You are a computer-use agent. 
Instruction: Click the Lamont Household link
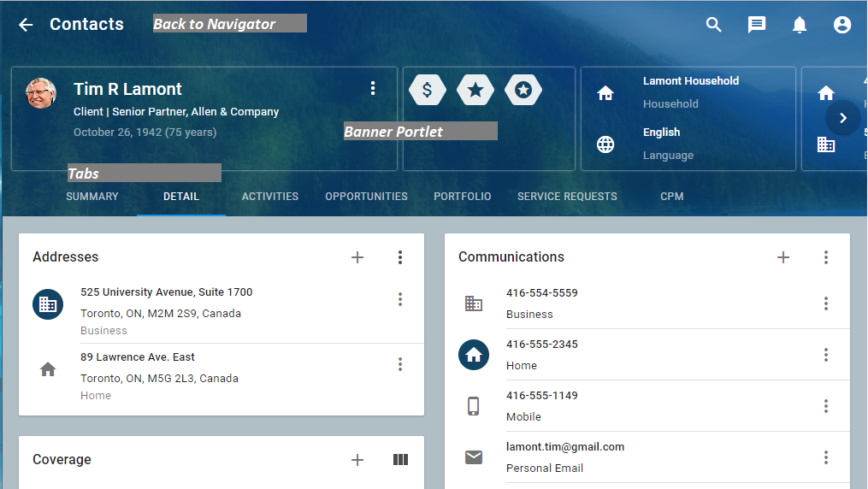(691, 81)
